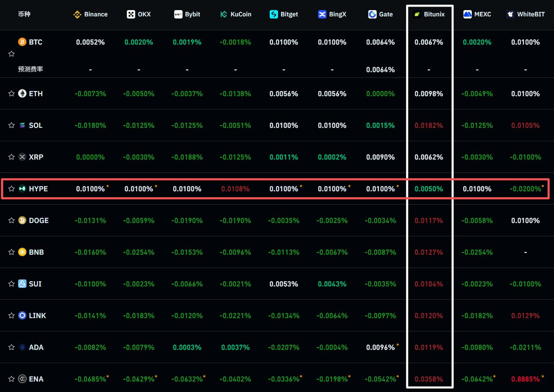Screen dimensions: 554x392
Task: Click the ETH coin icon
Action: coord(22,94)
